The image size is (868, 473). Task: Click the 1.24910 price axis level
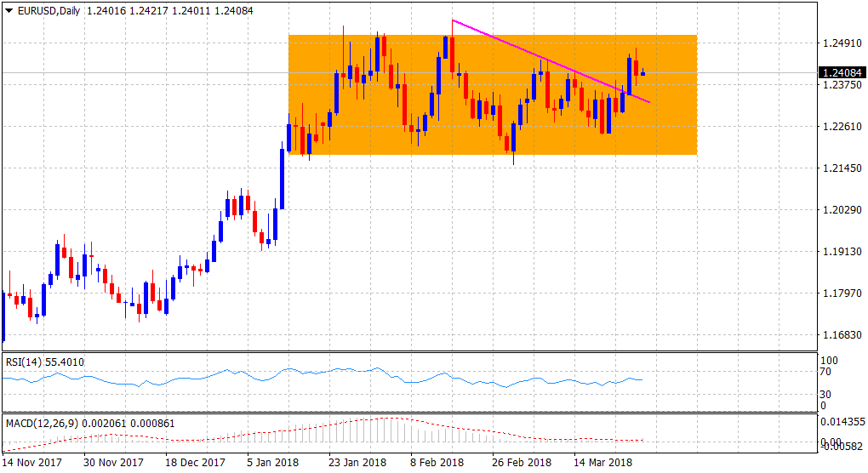click(x=842, y=43)
